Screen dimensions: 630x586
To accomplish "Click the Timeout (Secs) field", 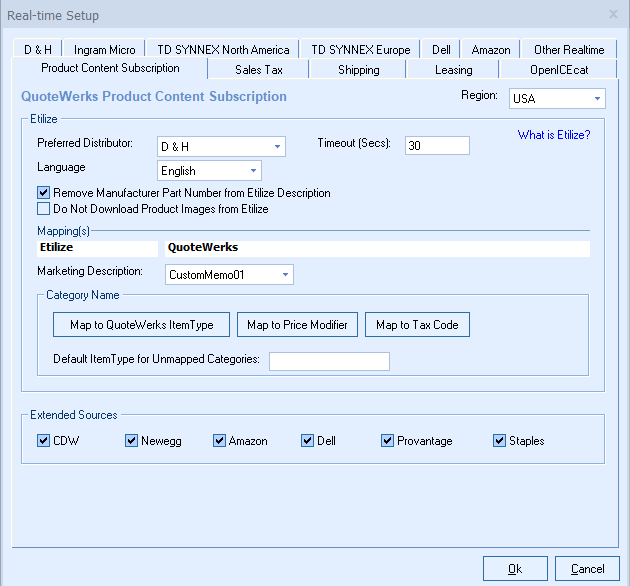I will 437,145.
